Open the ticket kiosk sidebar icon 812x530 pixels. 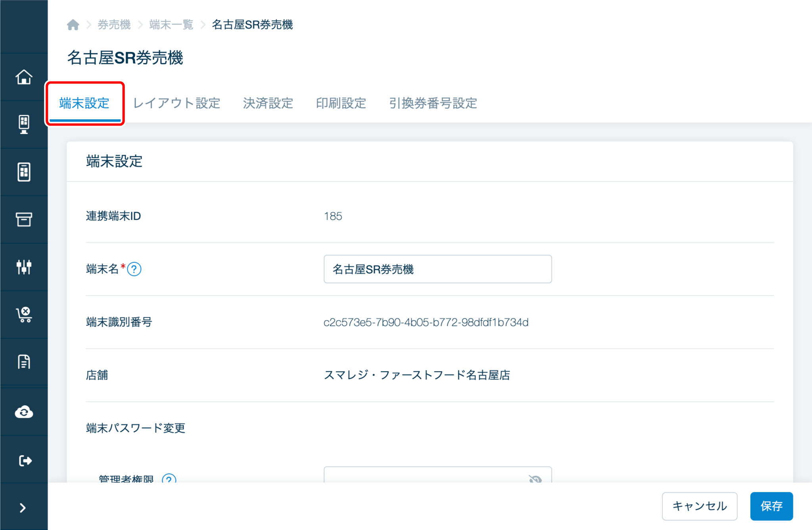tap(24, 124)
